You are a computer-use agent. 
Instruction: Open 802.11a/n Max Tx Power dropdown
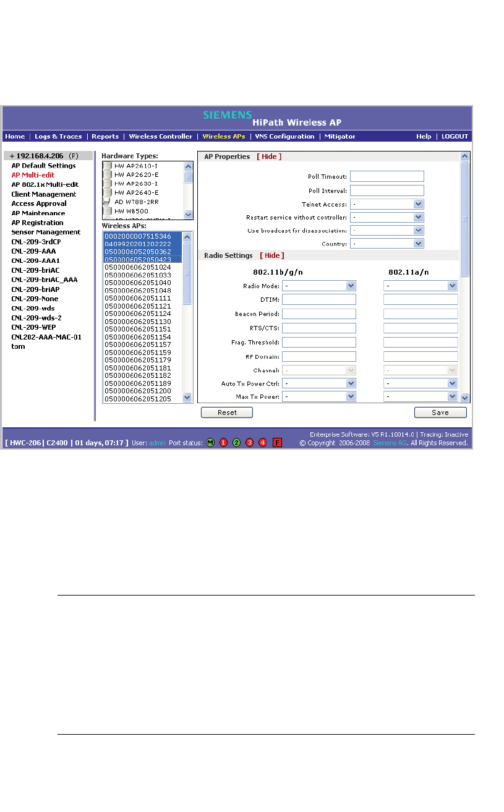pos(421,396)
